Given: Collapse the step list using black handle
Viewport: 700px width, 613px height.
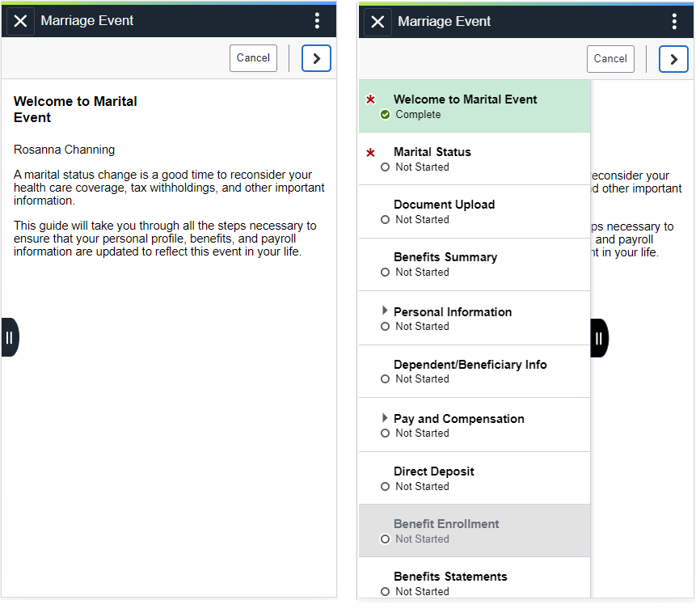Looking at the screenshot, I should (599, 338).
